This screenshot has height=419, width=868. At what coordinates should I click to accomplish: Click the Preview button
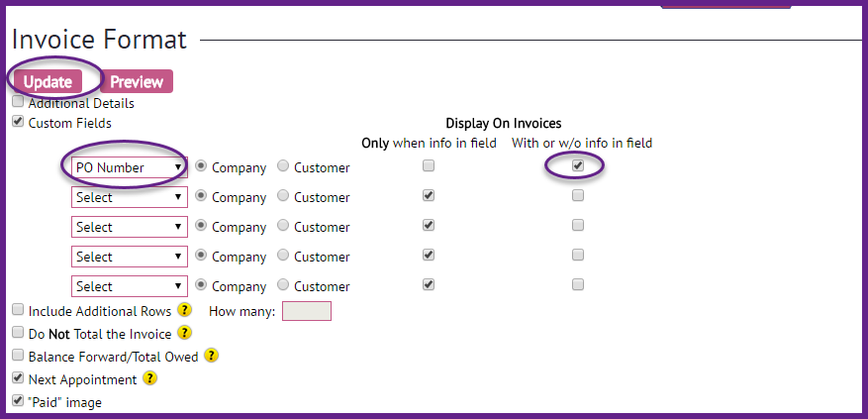tap(137, 82)
